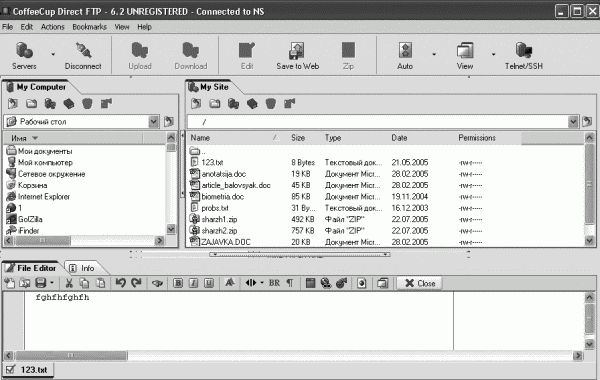The image size is (600, 380).
Task: Select file 123.txt in My Site list
Action: click(212, 162)
